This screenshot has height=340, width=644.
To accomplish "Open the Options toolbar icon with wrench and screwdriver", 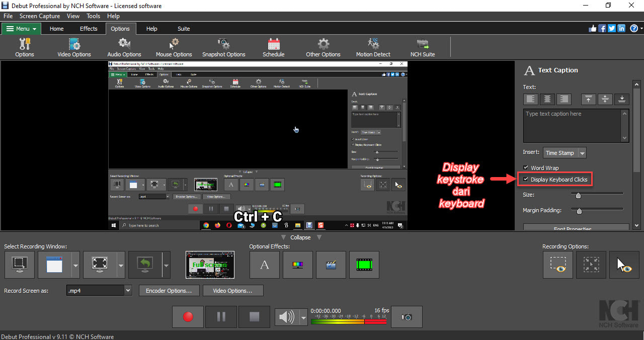I will [25, 47].
